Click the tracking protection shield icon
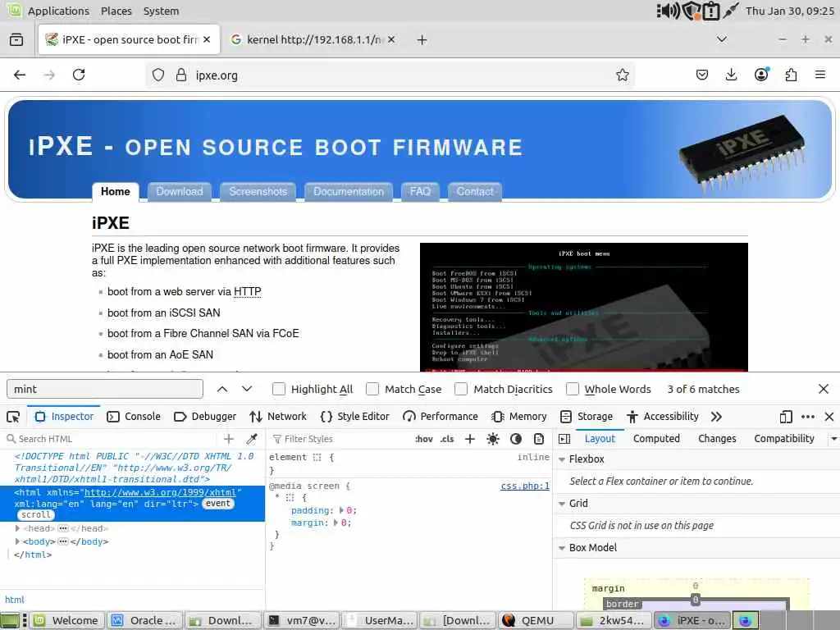 (x=158, y=75)
